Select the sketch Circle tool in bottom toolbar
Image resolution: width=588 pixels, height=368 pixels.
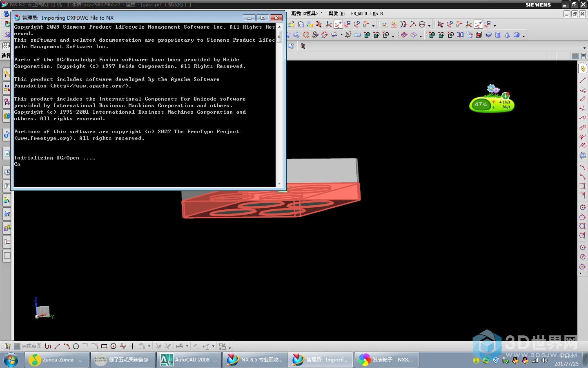coord(76,346)
